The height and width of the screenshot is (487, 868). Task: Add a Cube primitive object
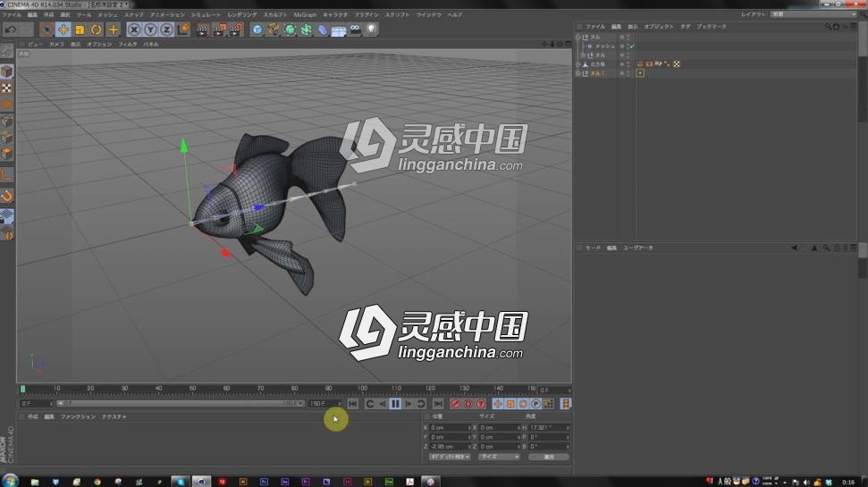[257, 29]
